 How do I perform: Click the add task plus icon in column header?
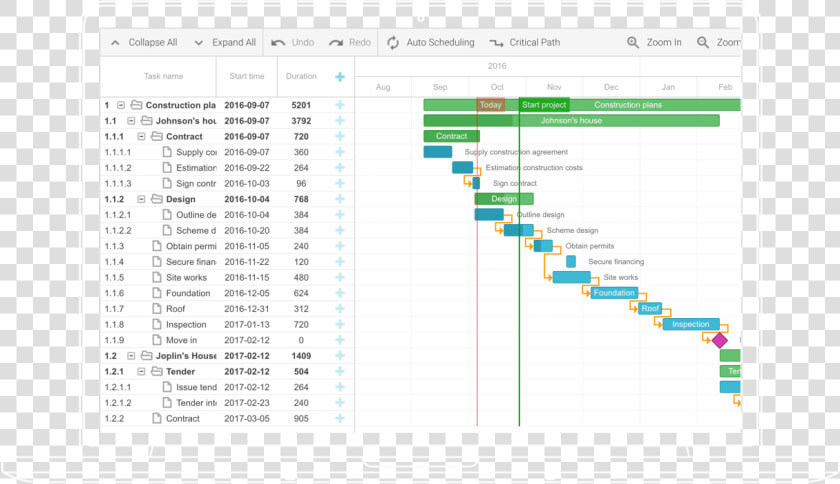[x=340, y=77]
